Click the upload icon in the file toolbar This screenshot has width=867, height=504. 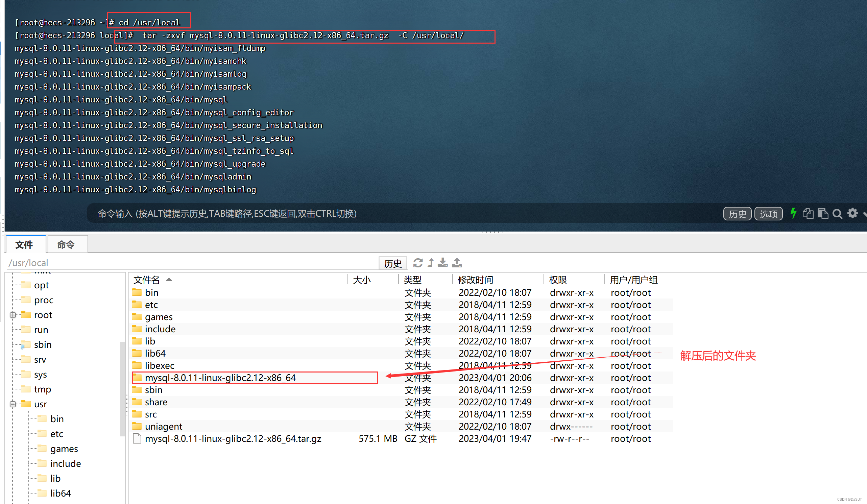click(x=457, y=263)
